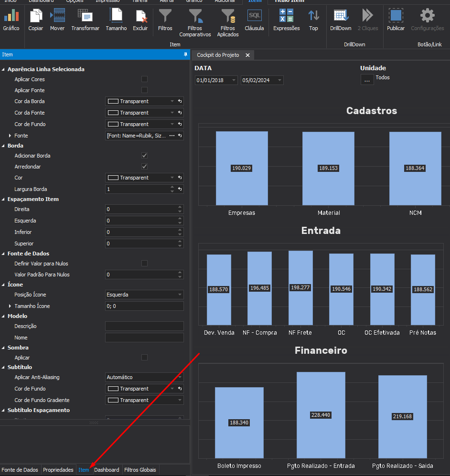Expand the Fonte property row

(x=10, y=136)
